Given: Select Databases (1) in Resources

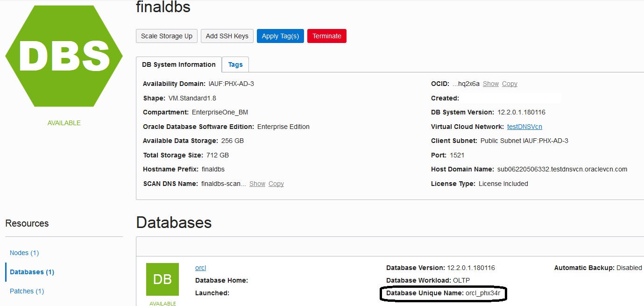Looking at the screenshot, I should tap(31, 272).
